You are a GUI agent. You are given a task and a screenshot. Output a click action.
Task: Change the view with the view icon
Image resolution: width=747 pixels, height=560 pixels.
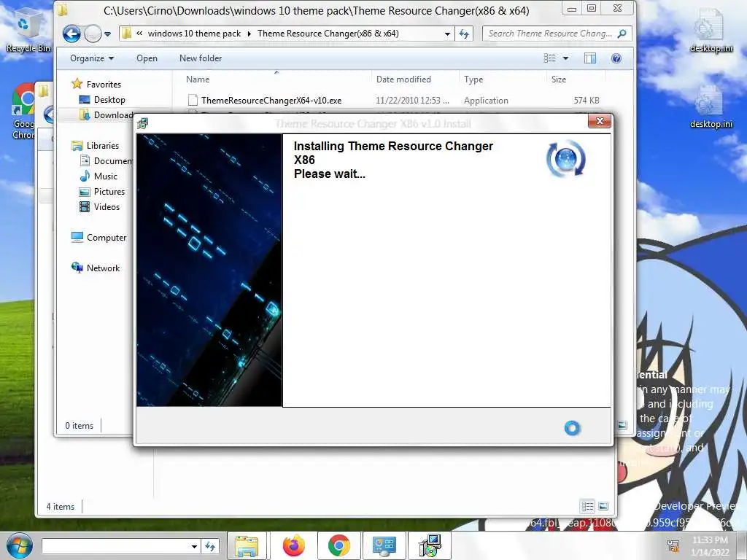pyautogui.click(x=550, y=58)
